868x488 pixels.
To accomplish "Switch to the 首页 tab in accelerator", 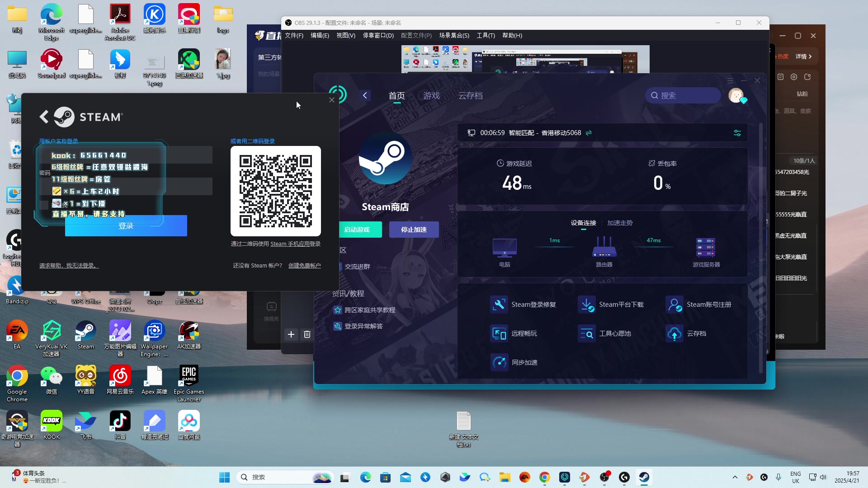I will click(396, 95).
